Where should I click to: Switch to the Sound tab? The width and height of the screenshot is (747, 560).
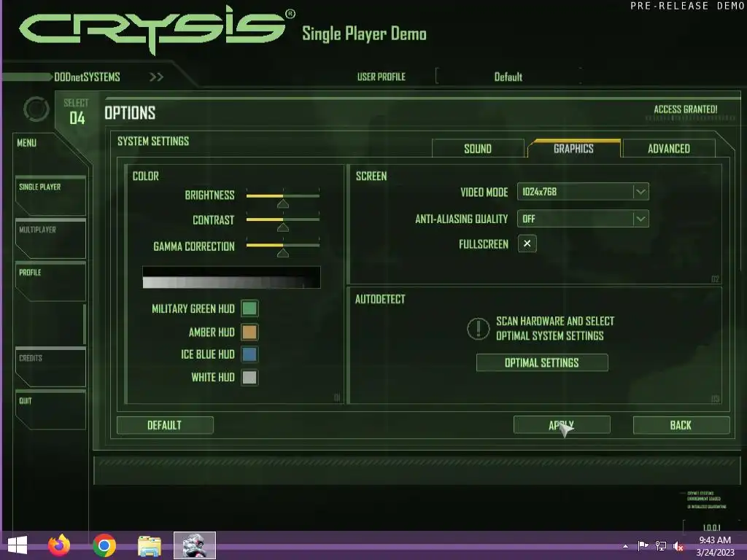(478, 149)
